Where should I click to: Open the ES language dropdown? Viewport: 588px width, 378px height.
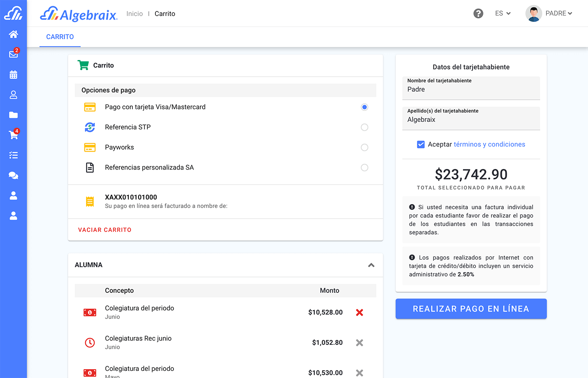[502, 13]
